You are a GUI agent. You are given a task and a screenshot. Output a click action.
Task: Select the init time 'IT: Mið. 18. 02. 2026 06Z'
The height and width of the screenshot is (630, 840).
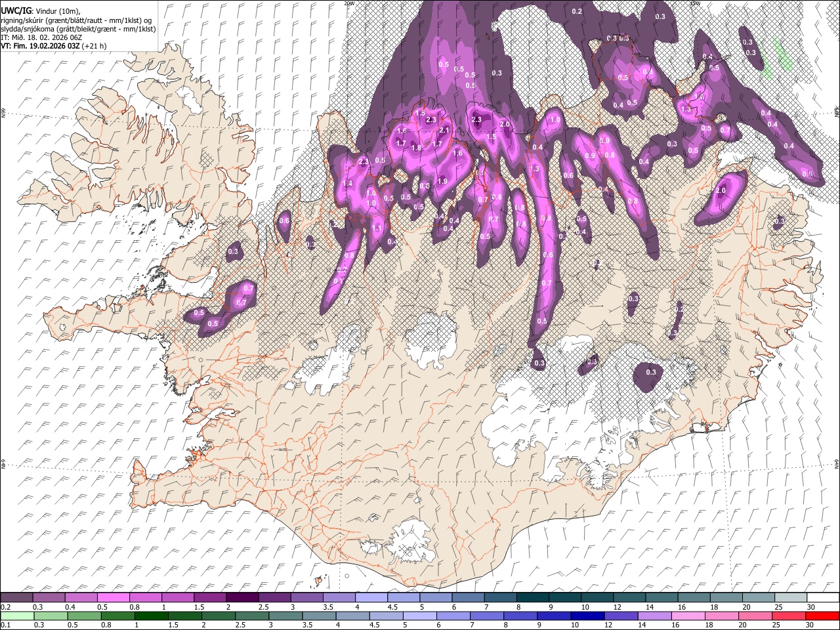point(41,37)
